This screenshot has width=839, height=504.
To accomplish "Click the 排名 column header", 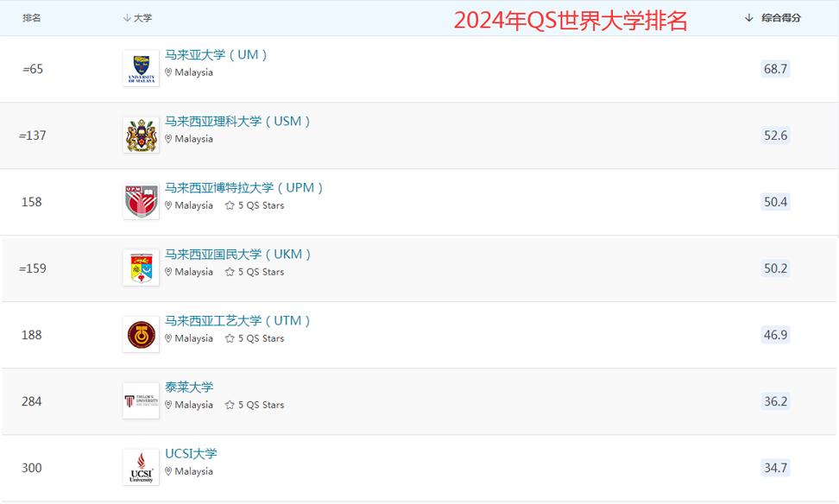I will (x=32, y=18).
